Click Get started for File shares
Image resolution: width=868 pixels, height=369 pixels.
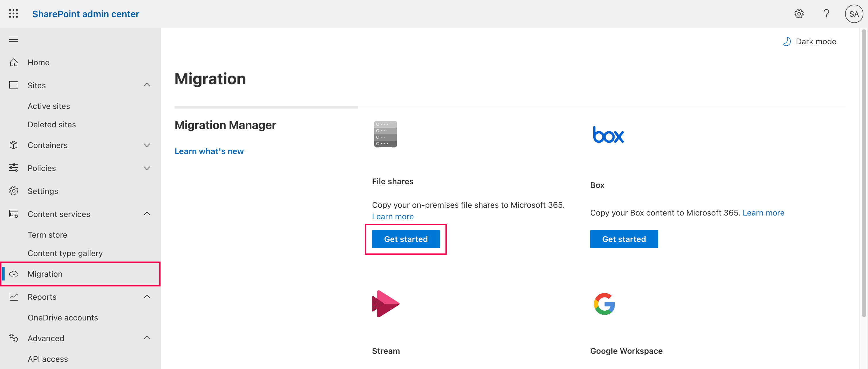click(406, 239)
